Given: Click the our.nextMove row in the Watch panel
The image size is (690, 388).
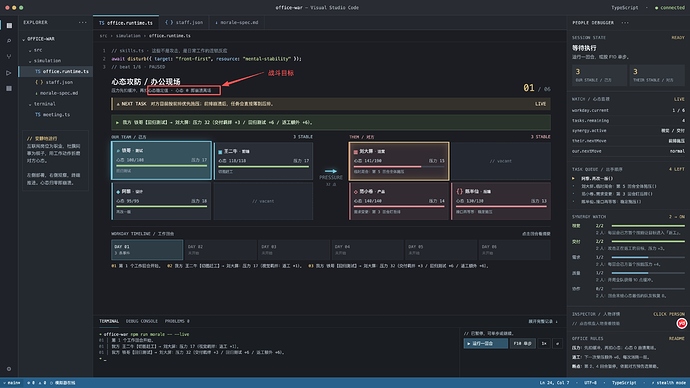Looking at the screenshot, I should click(628, 151).
